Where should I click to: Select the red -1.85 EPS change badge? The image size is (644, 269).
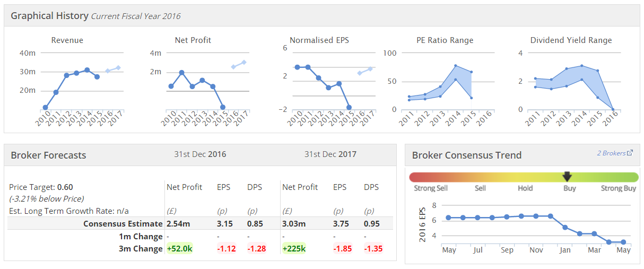[343, 249]
